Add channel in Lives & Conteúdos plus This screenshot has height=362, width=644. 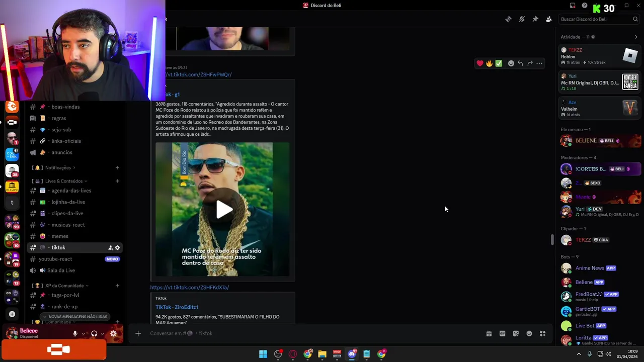117,181
